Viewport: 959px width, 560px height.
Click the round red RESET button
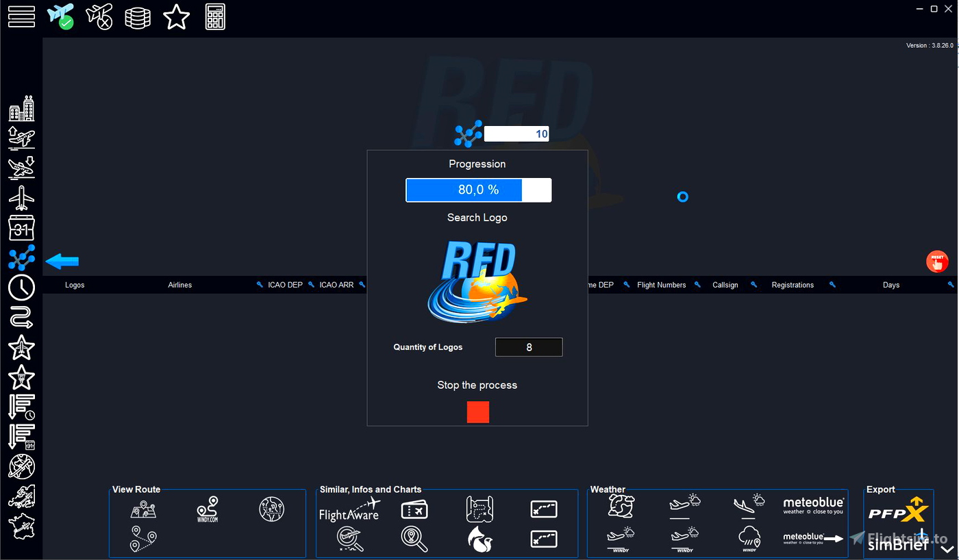pos(936,261)
